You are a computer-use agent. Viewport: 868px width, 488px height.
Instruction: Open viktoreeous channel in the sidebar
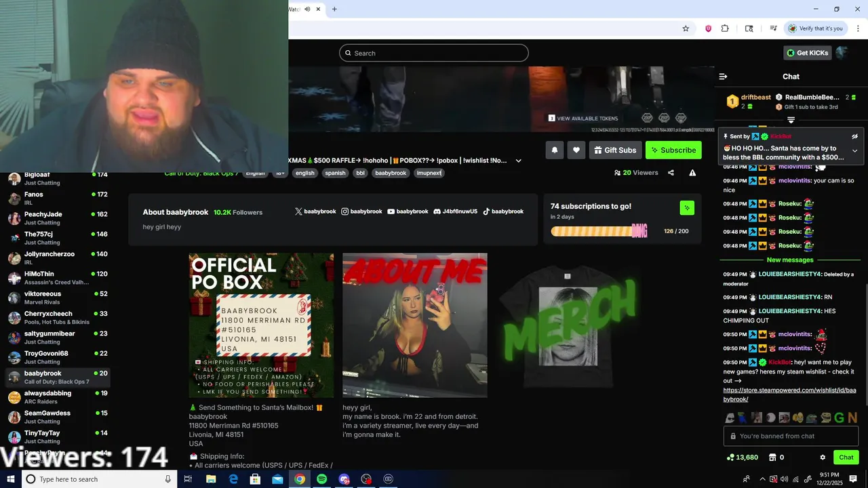[58, 298]
